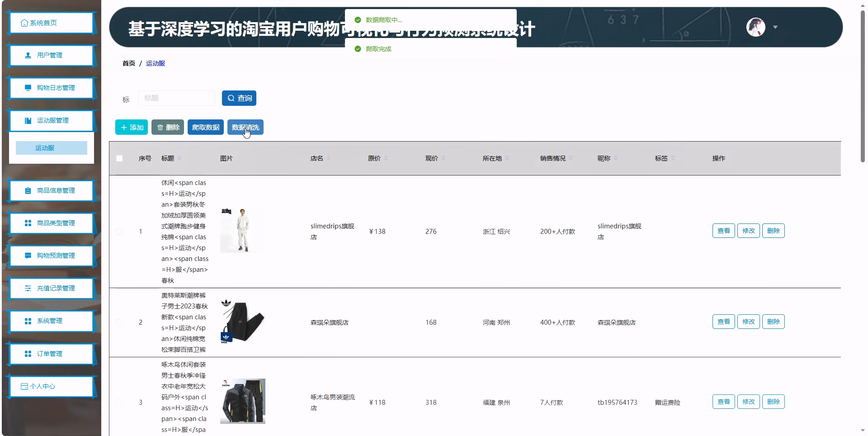Toggle the select-all checkbox in table header

[119, 158]
